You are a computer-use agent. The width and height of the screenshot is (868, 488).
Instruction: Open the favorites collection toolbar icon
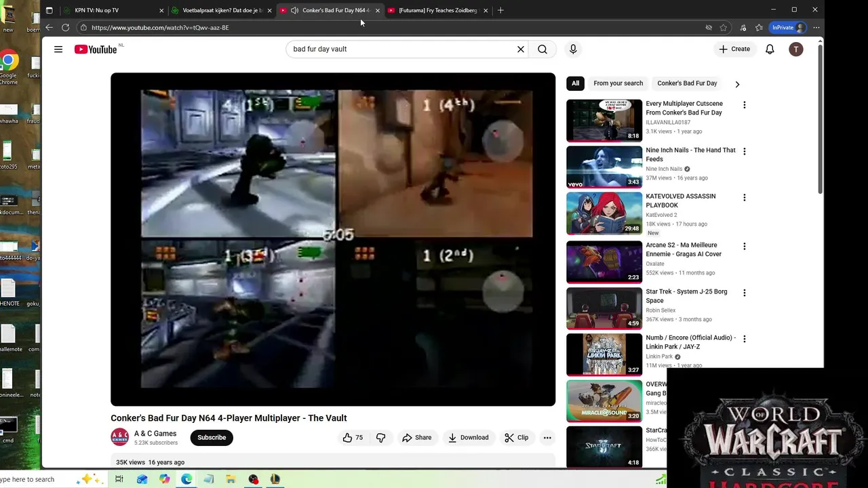[759, 27]
